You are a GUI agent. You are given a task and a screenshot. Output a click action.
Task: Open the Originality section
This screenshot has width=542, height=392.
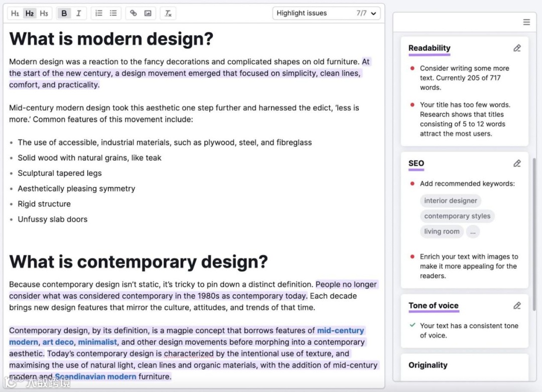(428, 365)
